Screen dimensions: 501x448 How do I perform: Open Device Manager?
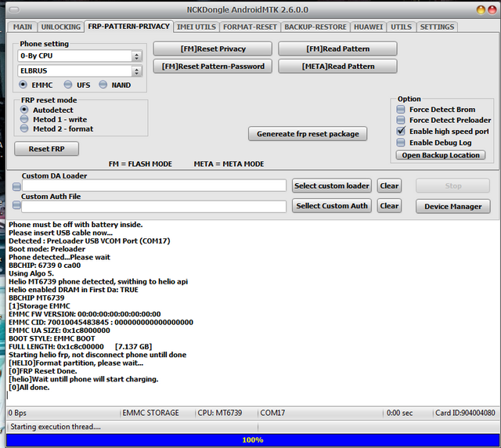pyautogui.click(x=452, y=207)
